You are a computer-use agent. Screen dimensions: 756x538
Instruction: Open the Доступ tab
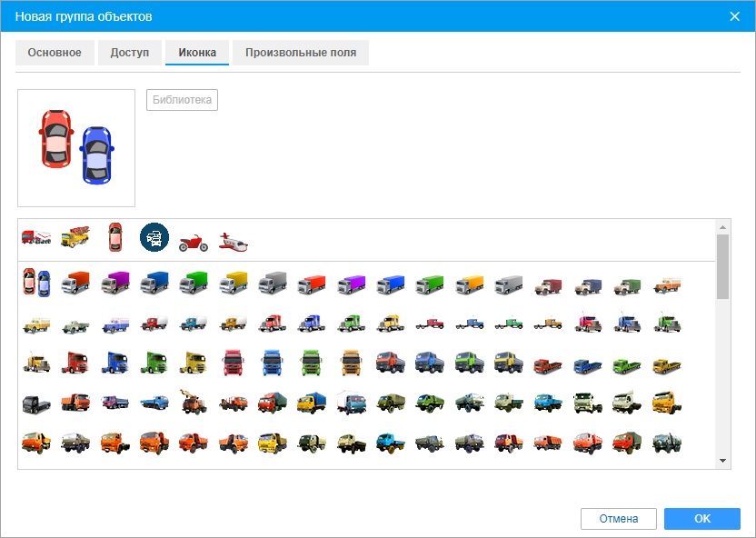130,53
